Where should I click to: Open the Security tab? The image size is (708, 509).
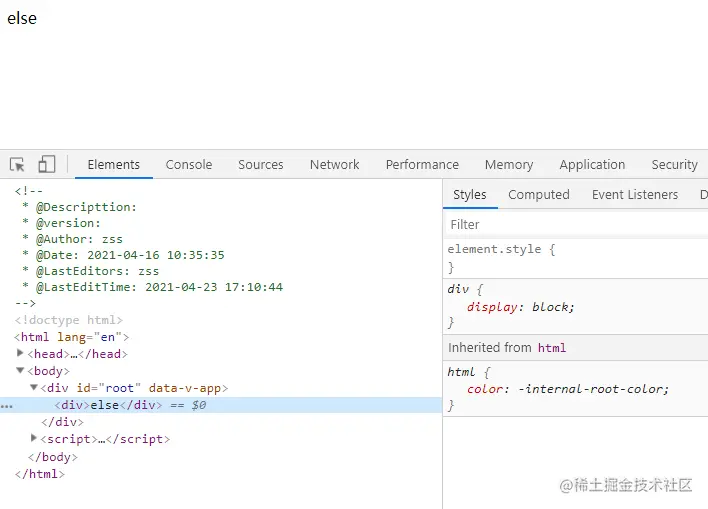(x=674, y=164)
